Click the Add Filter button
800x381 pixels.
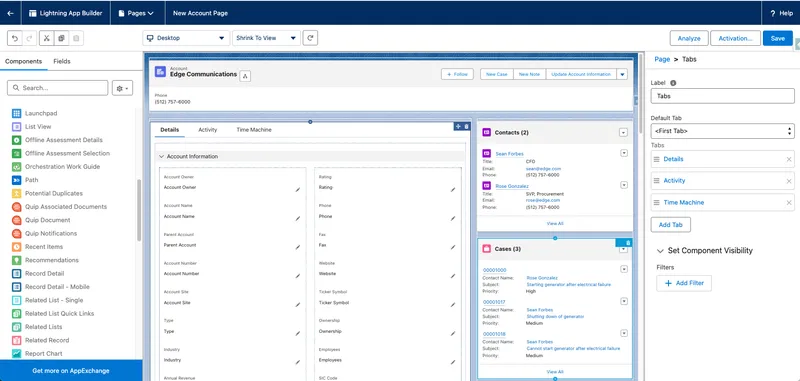click(x=684, y=283)
